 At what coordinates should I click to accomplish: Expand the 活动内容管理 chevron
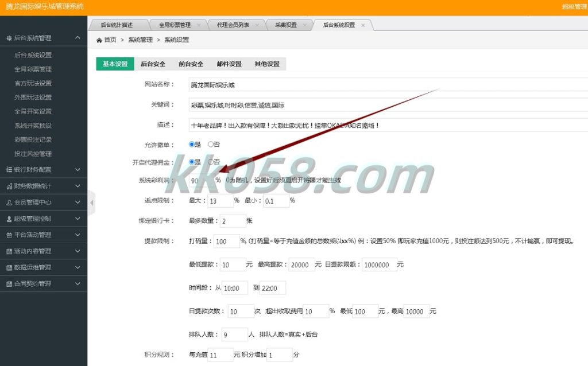[x=78, y=251]
